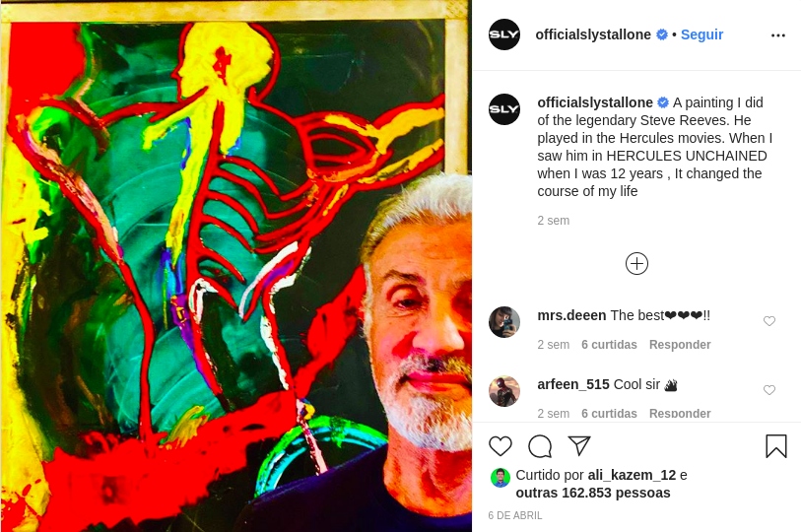Like mrs.deeen's comment
The width and height of the screenshot is (801, 532).
(x=769, y=321)
